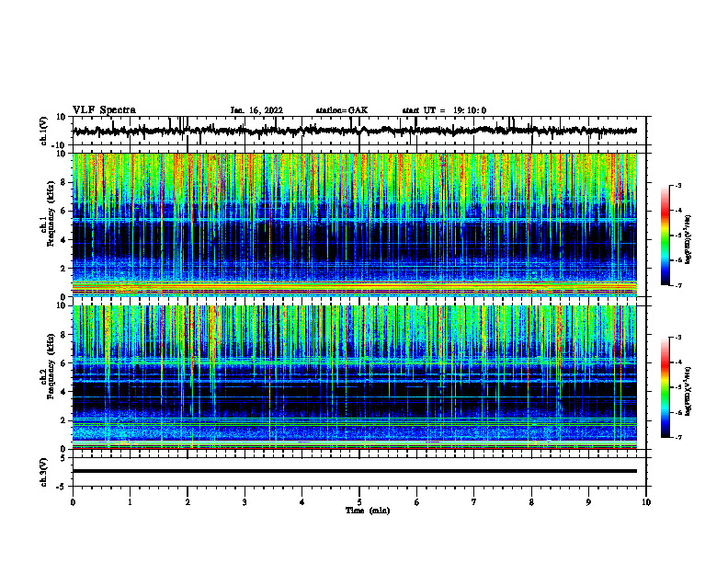Click the '10' tick on the time axis
Screen dimensions: 728x563
click(646, 502)
